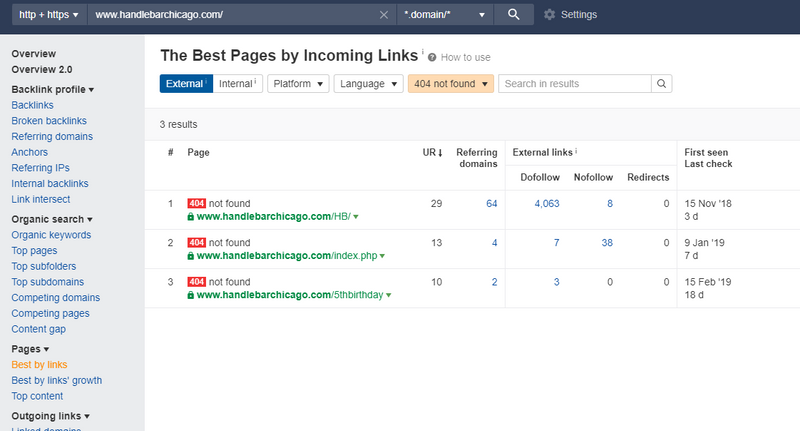Click 2 referring domains in row 3
The height and width of the screenshot is (431, 800).
(494, 282)
